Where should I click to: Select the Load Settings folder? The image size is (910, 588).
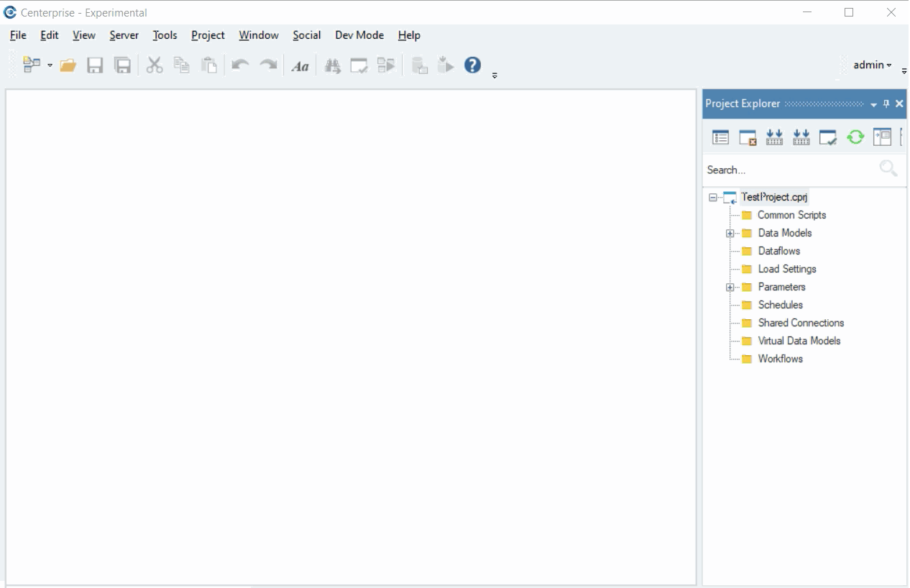click(787, 269)
